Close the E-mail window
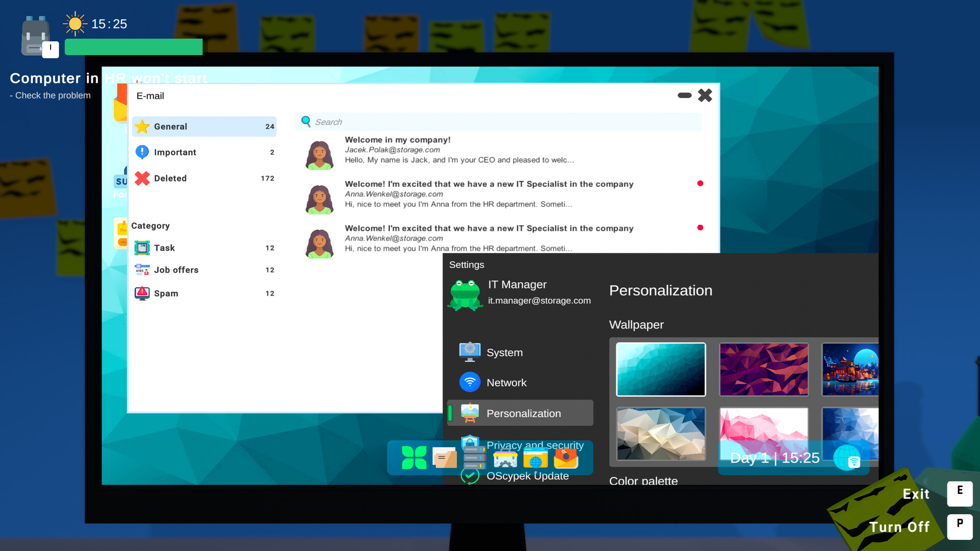This screenshot has width=980, height=551. pyautogui.click(x=705, y=95)
